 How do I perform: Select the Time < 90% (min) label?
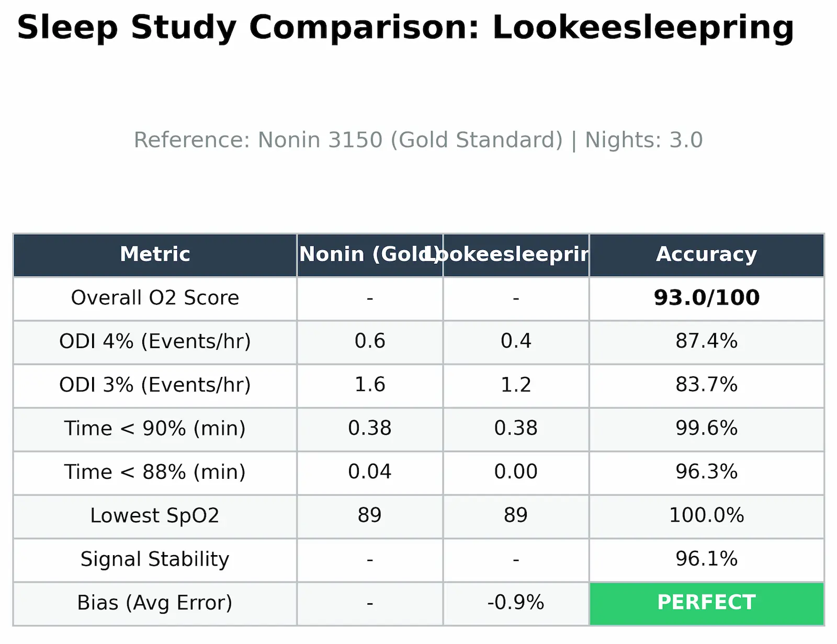point(155,429)
